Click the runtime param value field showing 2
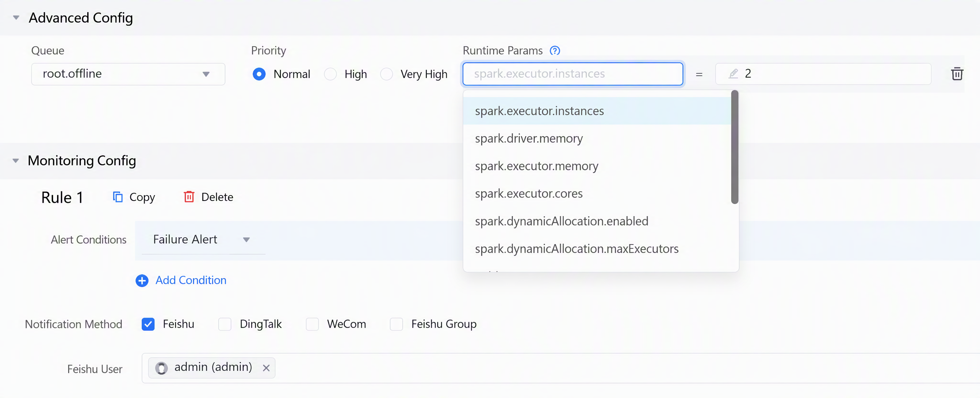 [x=823, y=74]
